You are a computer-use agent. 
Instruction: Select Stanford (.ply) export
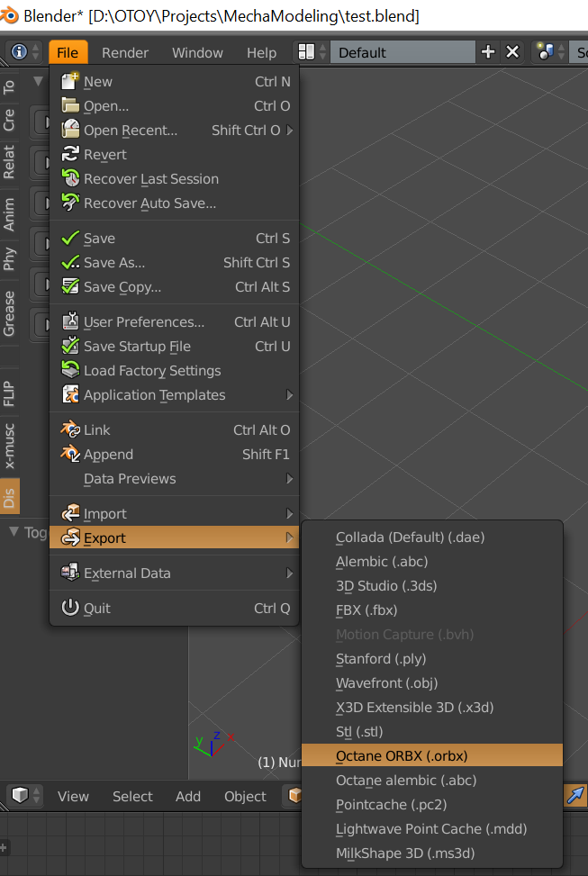[432, 659]
